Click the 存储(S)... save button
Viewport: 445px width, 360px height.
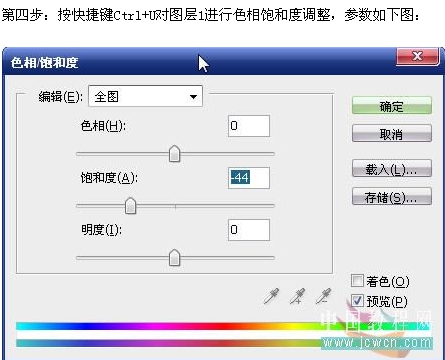click(392, 197)
